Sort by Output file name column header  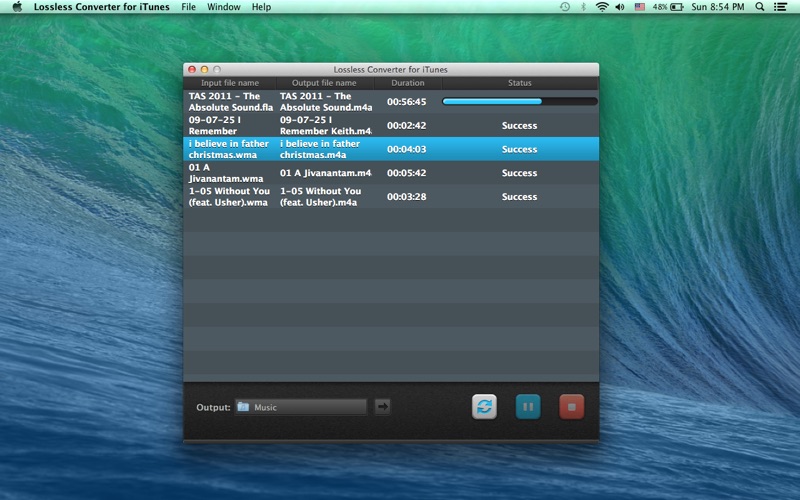point(324,83)
